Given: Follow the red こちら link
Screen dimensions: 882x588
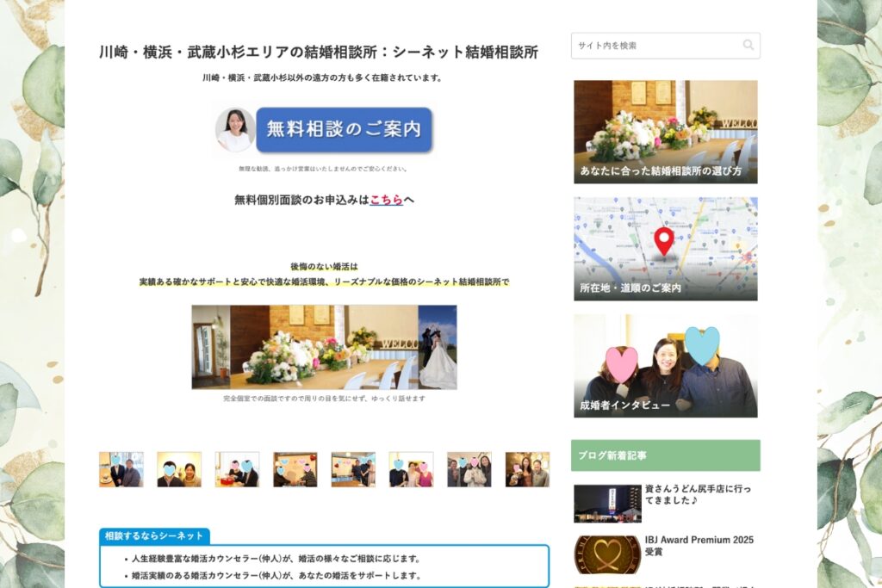Looking at the screenshot, I should coord(386,200).
